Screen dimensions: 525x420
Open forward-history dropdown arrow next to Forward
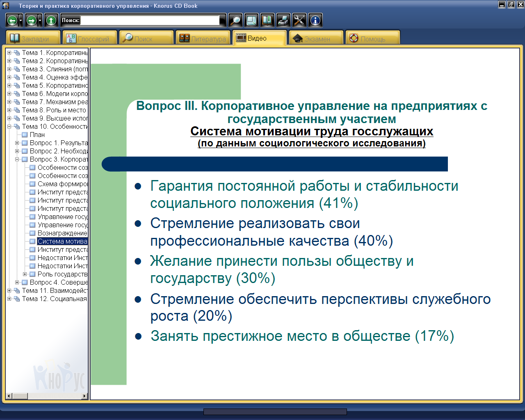point(40,20)
